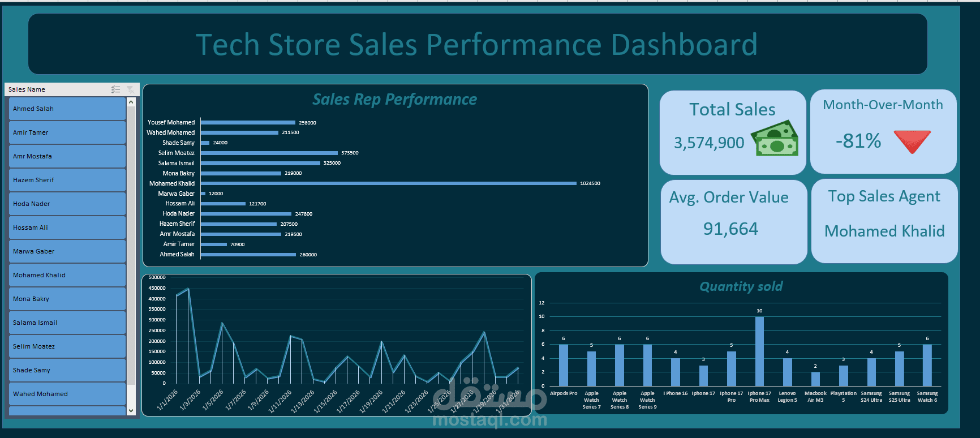Click the 1/1/2026 date axis label
This screenshot has height=438, width=980.
[x=167, y=400]
